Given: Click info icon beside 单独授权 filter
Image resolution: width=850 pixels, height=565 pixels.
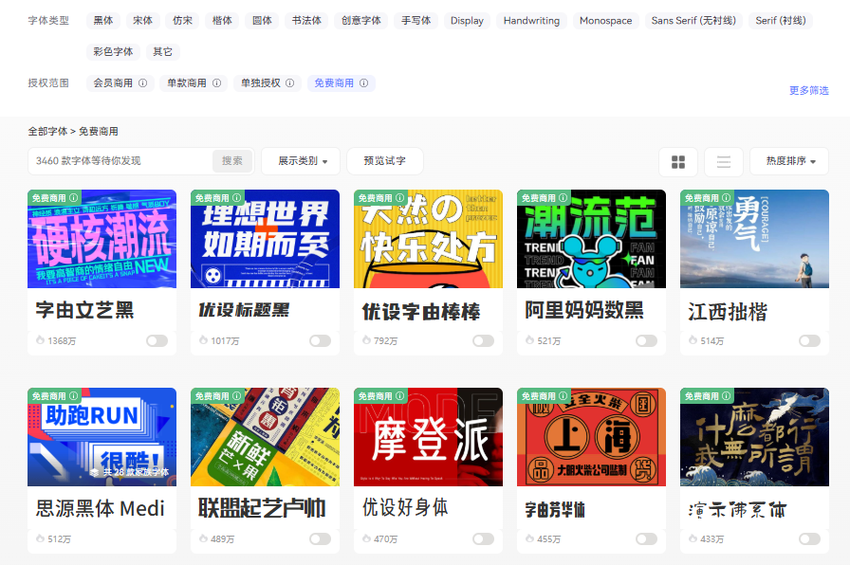Looking at the screenshot, I should point(290,84).
